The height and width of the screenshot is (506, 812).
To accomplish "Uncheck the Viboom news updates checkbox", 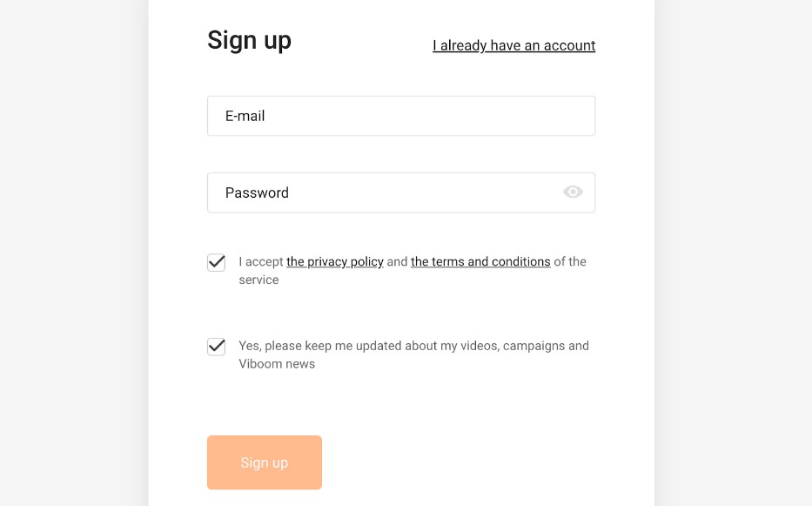I will [x=217, y=347].
